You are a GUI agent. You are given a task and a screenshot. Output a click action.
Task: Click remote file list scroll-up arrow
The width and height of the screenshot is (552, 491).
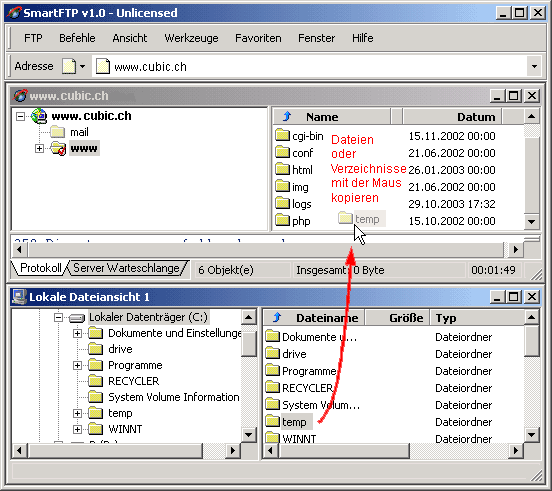(x=531, y=117)
